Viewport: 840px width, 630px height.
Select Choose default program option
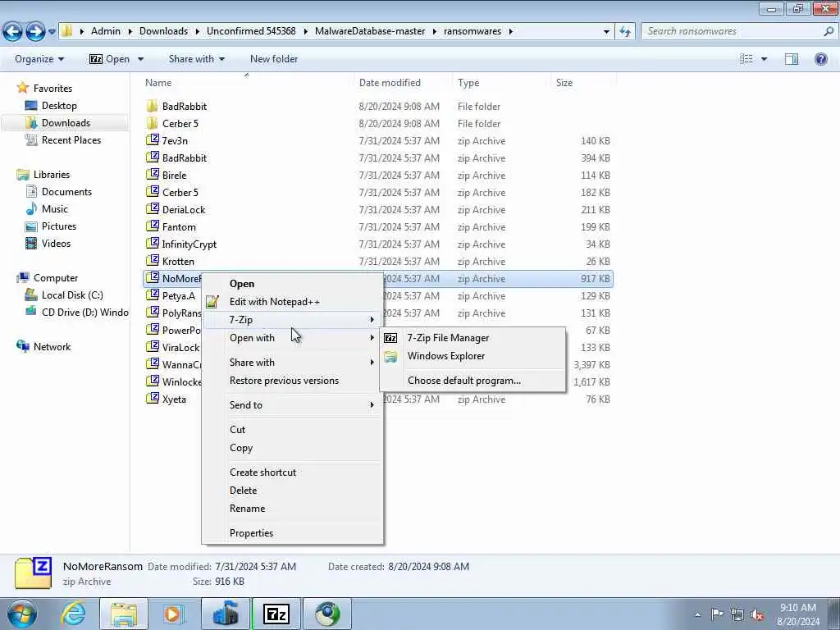coord(464,381)
